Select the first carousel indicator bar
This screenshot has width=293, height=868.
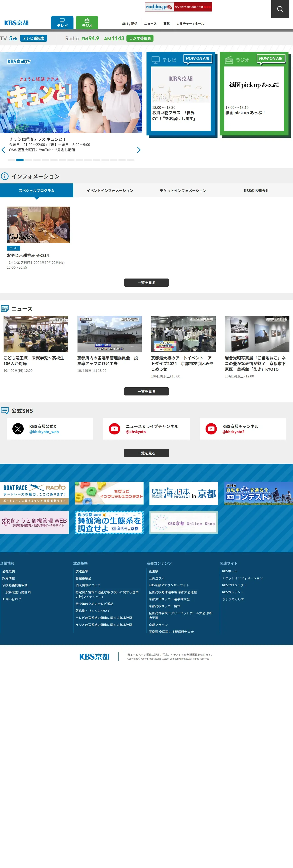[11, 160]
